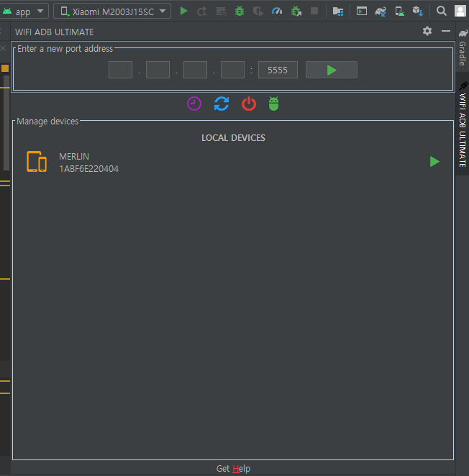Refresh the device list with blue arrows

pyautogui.click(x=222, y=104)
